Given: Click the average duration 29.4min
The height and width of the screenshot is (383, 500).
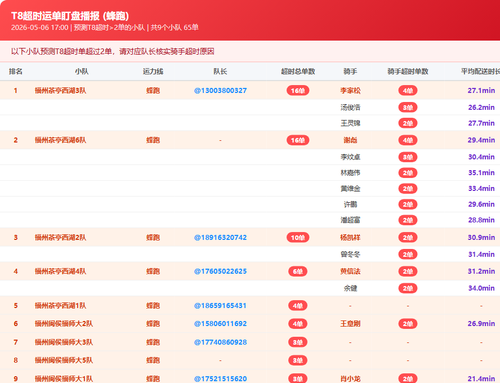Looking at the screenshot, I should 481,140.
